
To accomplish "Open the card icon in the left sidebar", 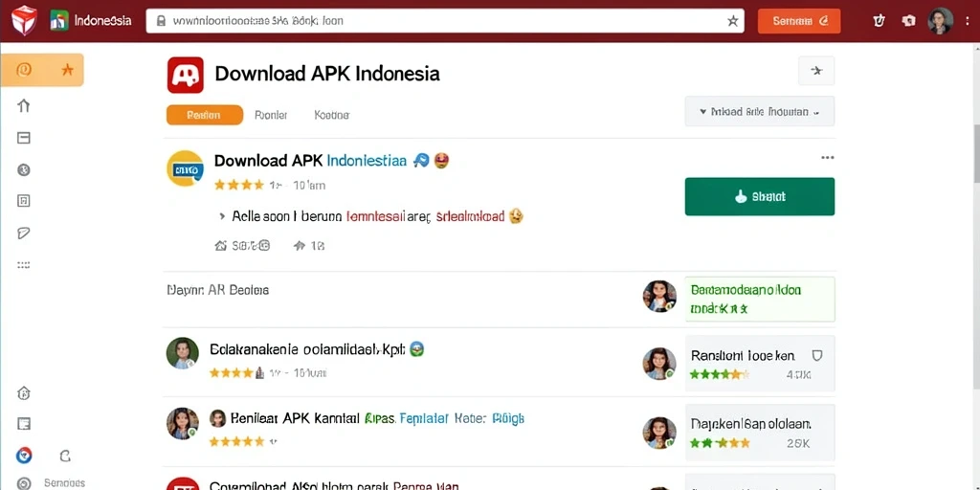I will tap(24, 138).
